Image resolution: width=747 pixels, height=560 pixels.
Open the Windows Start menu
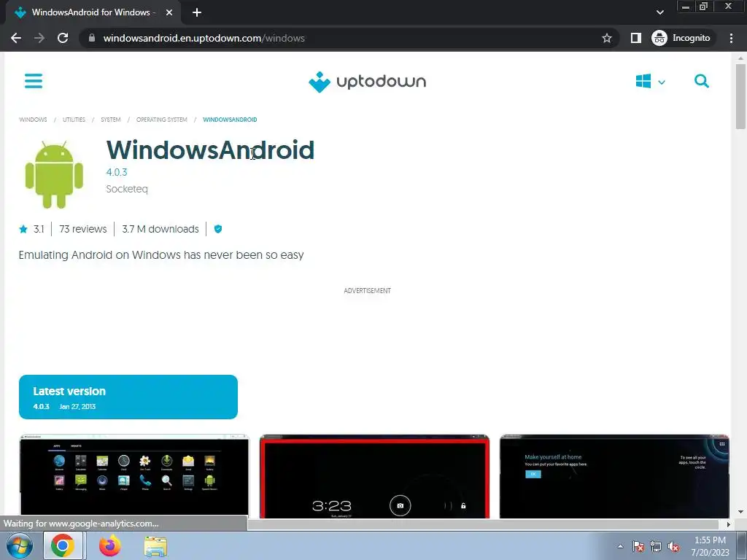pyautogui.click(x=19, y=546)
